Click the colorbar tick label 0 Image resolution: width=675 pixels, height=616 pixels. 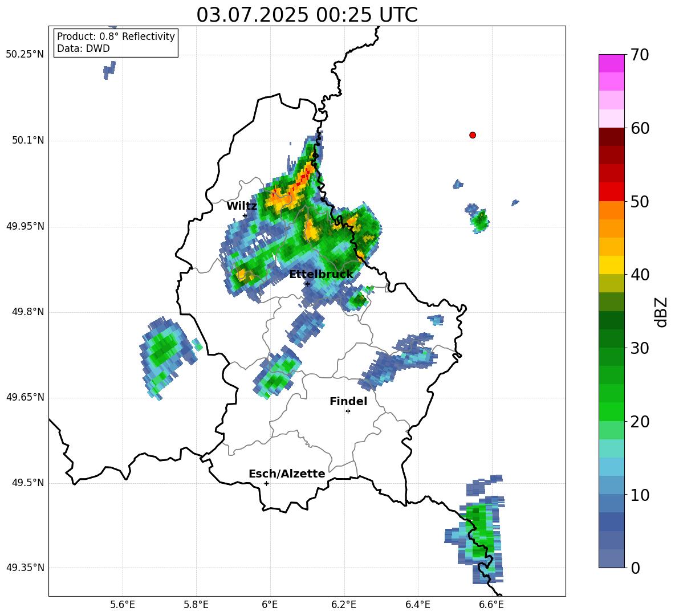click(x=635, y=568)
